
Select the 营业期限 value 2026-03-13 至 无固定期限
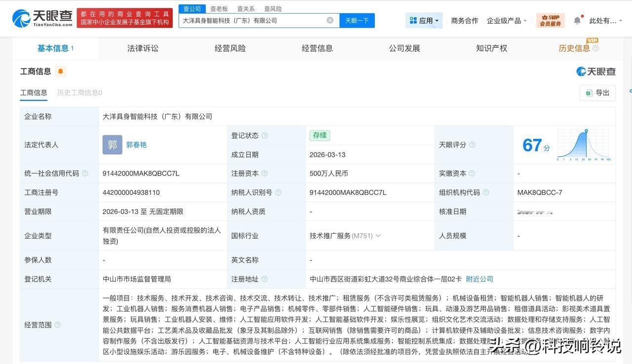click(x=143, y=212)
